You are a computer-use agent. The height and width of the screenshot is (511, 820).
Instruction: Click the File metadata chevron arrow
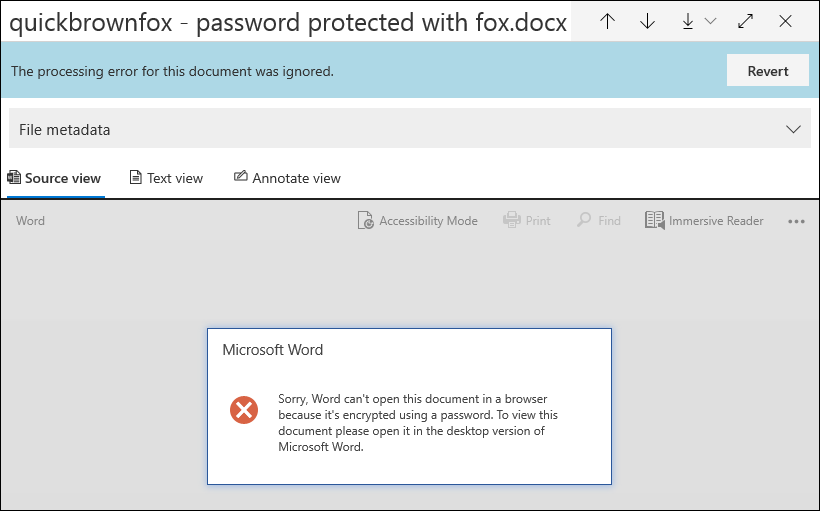pos(793,129)
